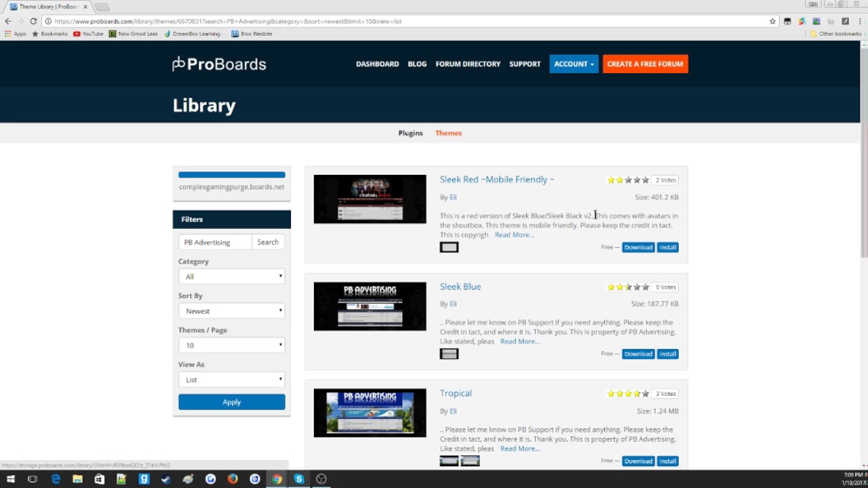Click the colorful pinwheel extension icon
Viewport: 868px width, 488px height.
(x=802, y=21)
